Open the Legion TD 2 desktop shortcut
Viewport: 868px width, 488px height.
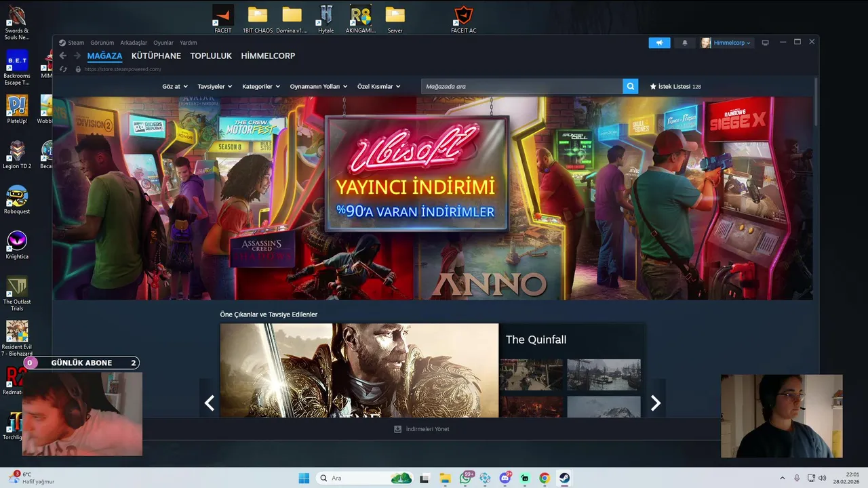(17, 155)
